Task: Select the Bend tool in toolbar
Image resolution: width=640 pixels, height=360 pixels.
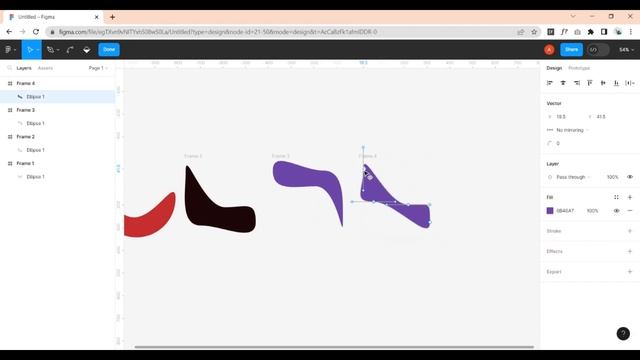Action: point(70,50)
